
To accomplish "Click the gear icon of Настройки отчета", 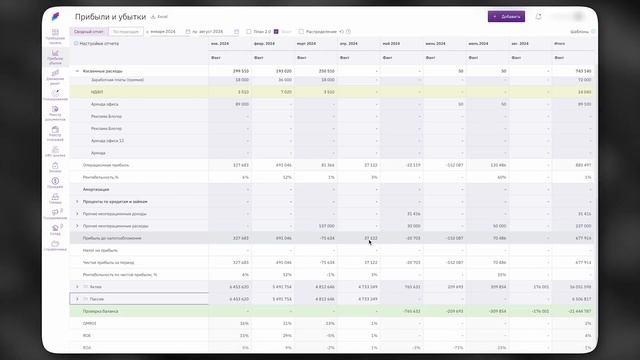I will [x=76, y=43].
